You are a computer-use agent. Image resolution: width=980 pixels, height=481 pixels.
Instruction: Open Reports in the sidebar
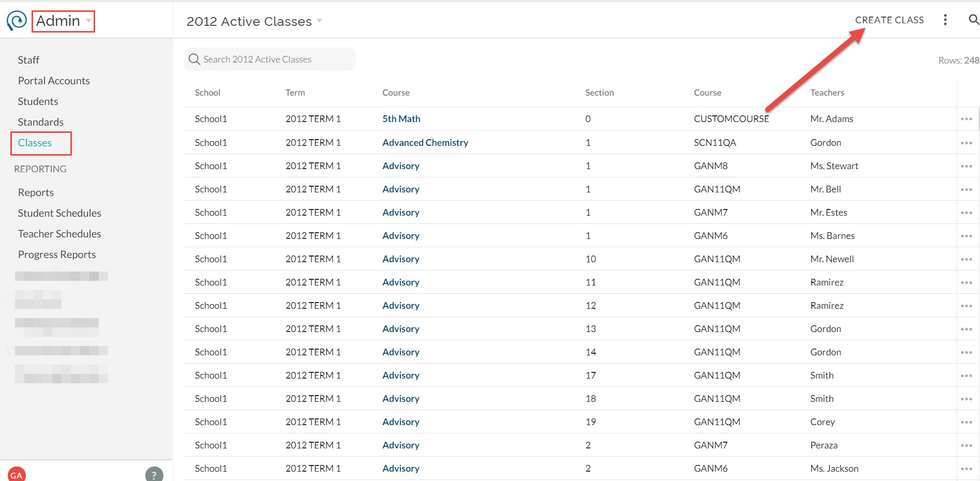click(36, 192)
